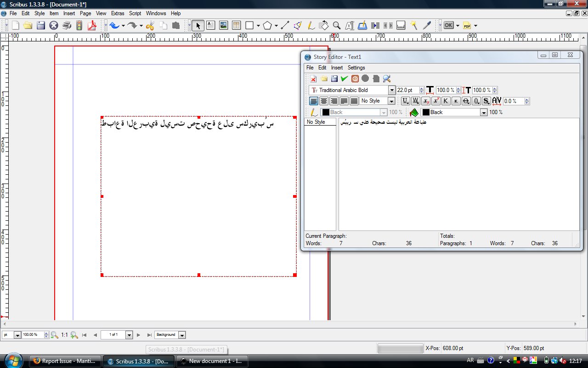Click green checkmark to update text frame

pos(344,79)
